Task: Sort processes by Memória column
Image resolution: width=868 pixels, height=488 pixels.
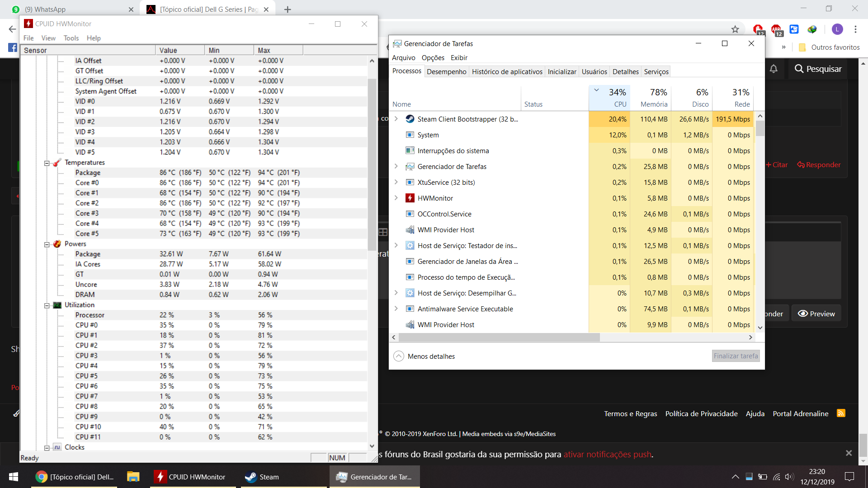Action: click(651, 98)
